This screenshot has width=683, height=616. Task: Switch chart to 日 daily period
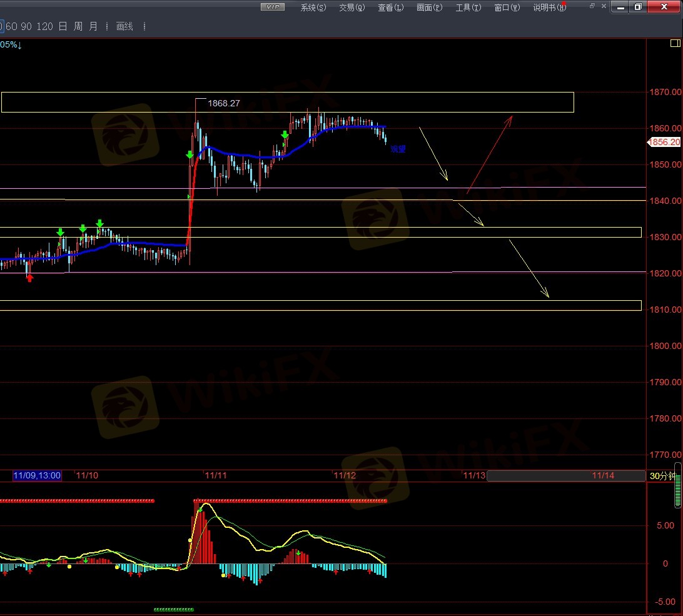[63, 27]
